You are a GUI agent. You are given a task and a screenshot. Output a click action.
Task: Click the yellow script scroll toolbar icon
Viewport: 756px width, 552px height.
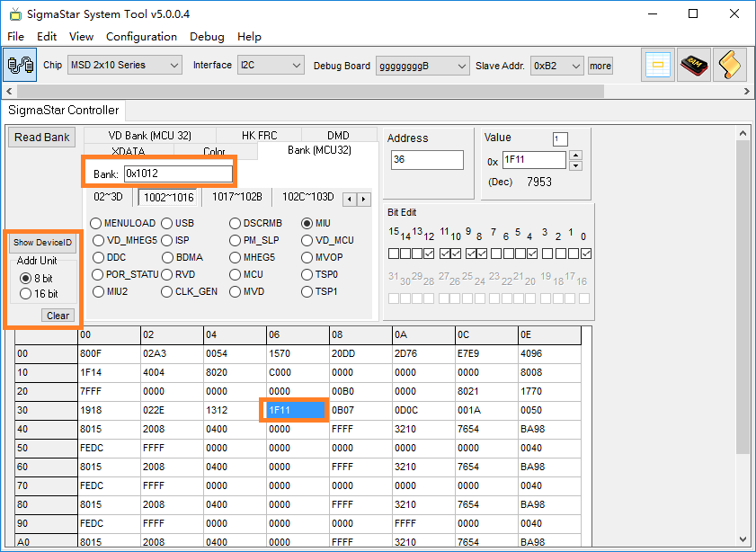729,66
